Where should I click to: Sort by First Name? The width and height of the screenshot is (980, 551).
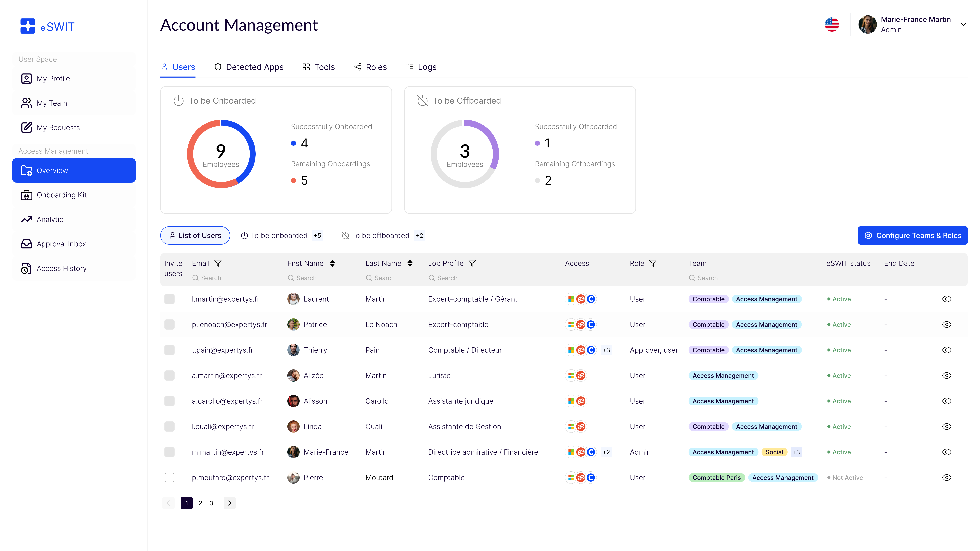[333, 263]
